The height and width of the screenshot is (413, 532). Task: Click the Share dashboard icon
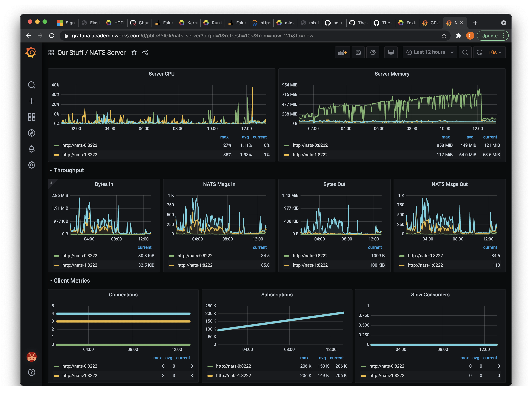point(145,52)
